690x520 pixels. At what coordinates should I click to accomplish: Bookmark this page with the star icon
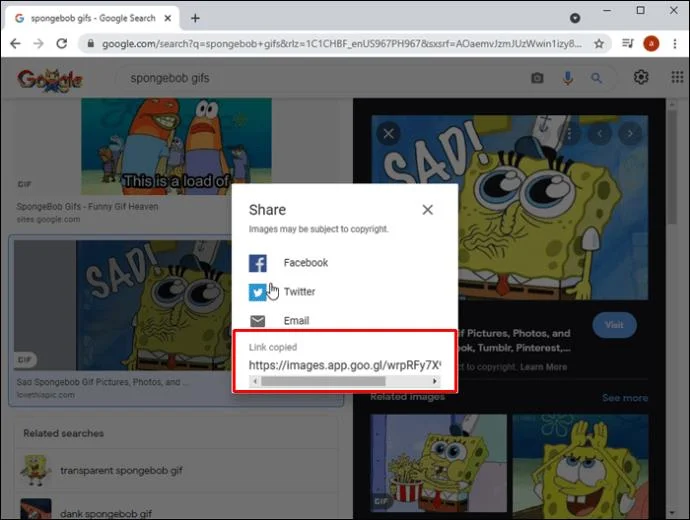[598, 44]
